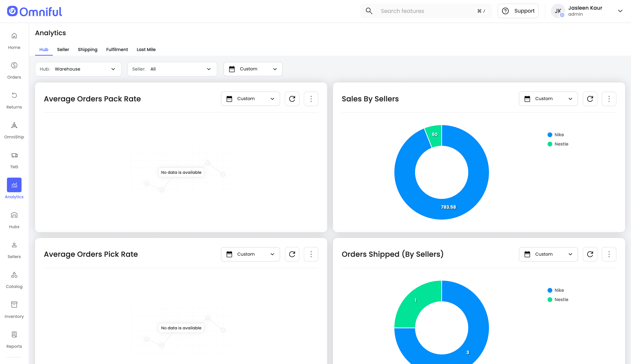Click the Average Orders Pick Rate title
The width and height of the screenshot is (631, 364).
pyautogui.click(x=91, y=254)
